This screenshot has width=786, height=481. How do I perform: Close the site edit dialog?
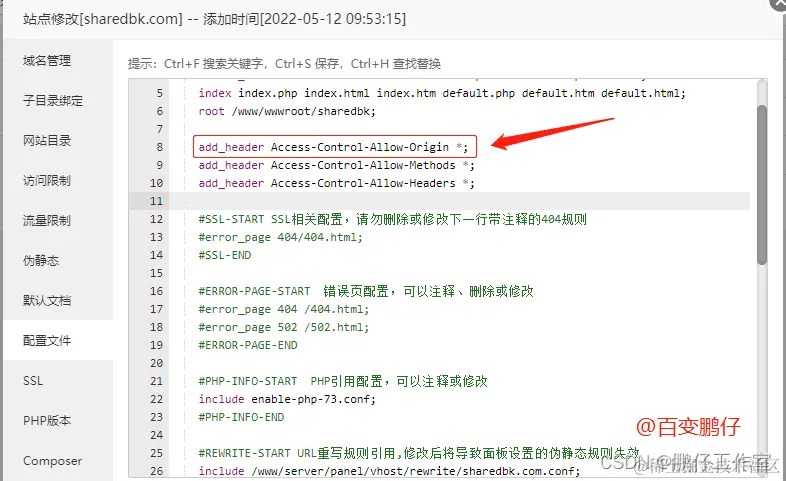[778, 3]
